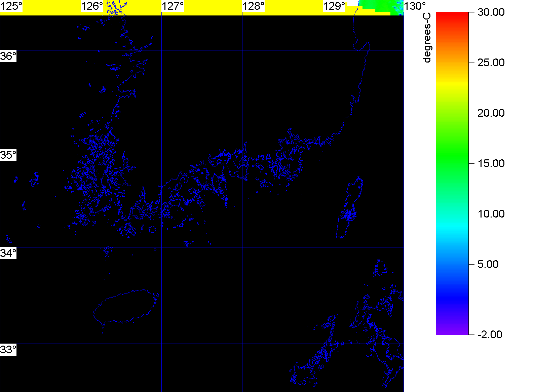Click the 33° latitude label
Screen dimensions: 535x392
[8, 350]
